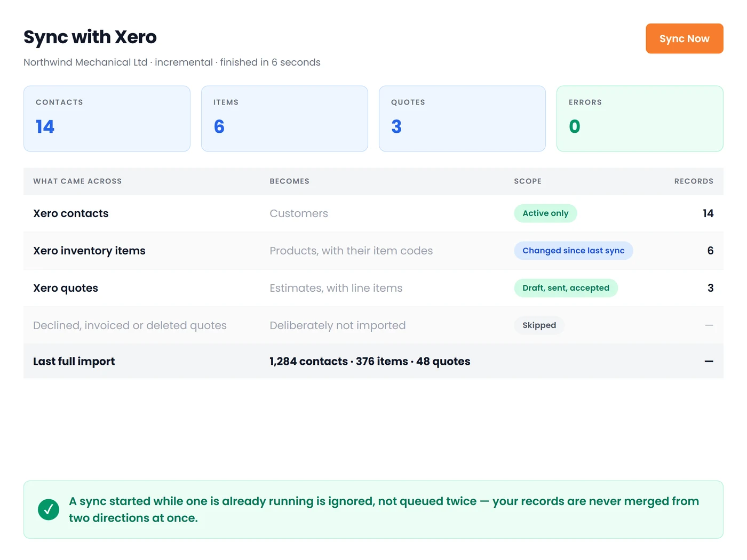Screen dimensions: 747x560
Task: Click the 'Deliberately not imported' cell
Action: coord(338,325)
